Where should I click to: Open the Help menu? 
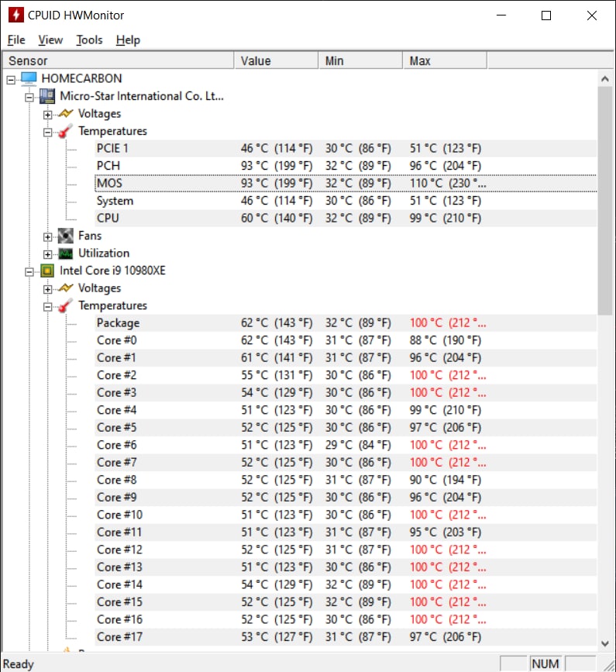(x=128, y=40)
